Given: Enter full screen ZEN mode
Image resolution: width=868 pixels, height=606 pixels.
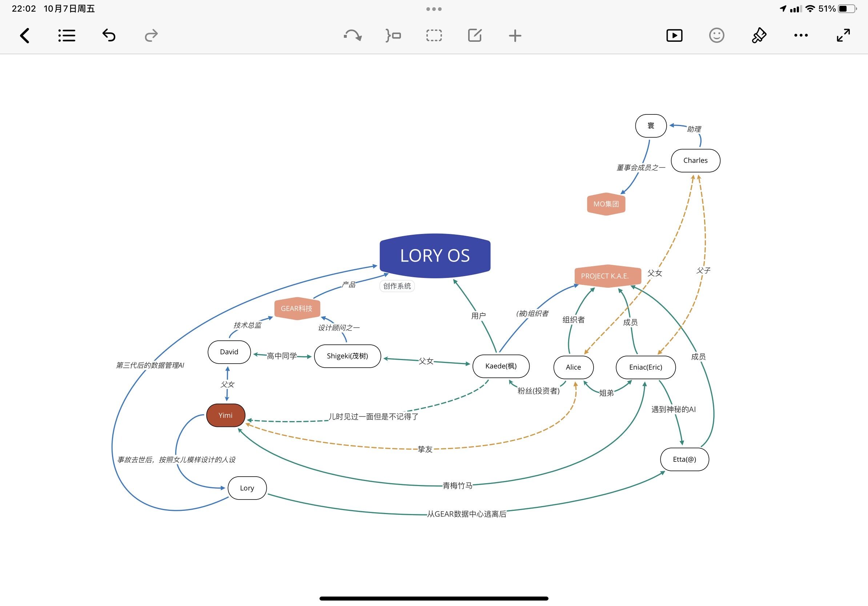Looking at the screenshot, I should pos(843,36).
